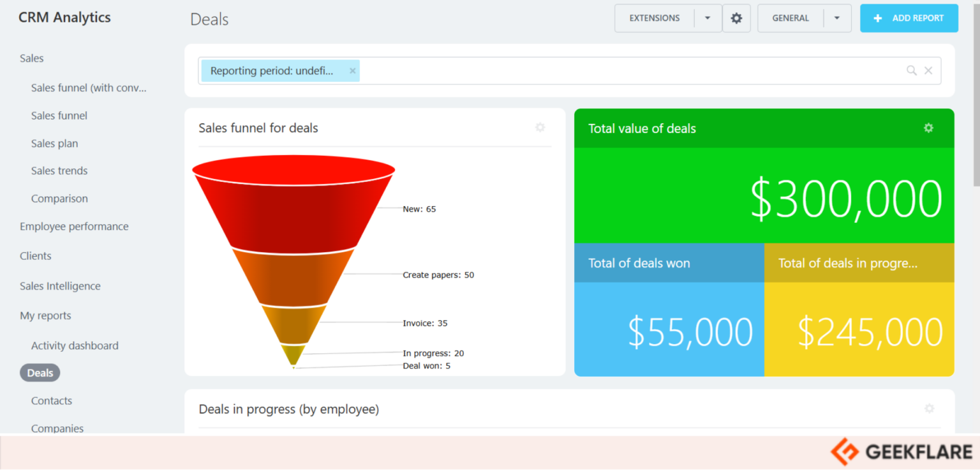Remove the Reporting period filter chip

click(x=352, y=71)
